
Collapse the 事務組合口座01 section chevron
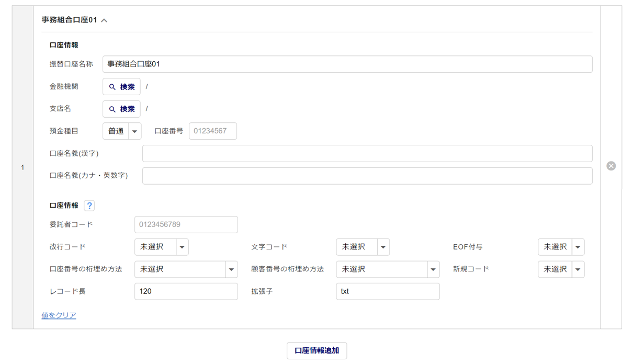point(104,20)
